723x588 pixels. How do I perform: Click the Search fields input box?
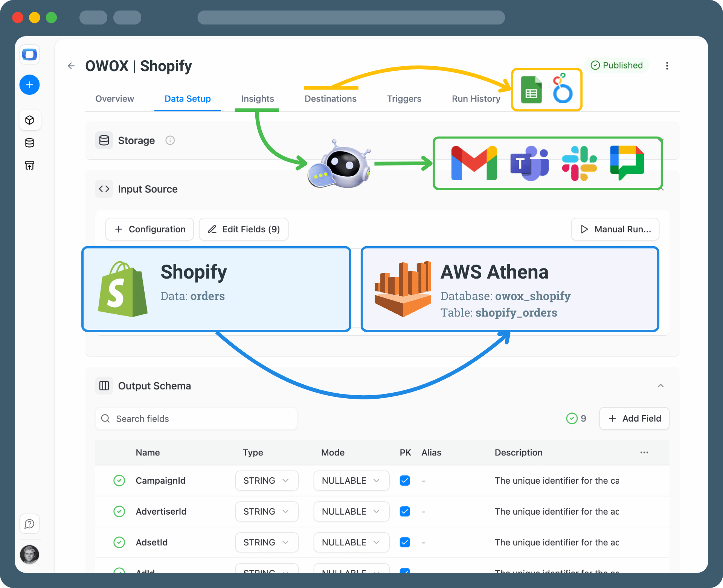tap(196, 419)
